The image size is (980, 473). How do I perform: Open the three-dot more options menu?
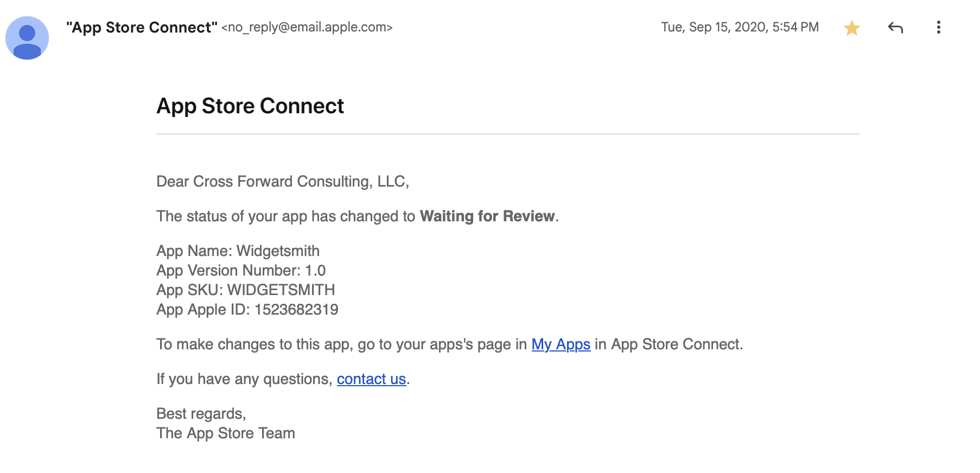(939, 28)
